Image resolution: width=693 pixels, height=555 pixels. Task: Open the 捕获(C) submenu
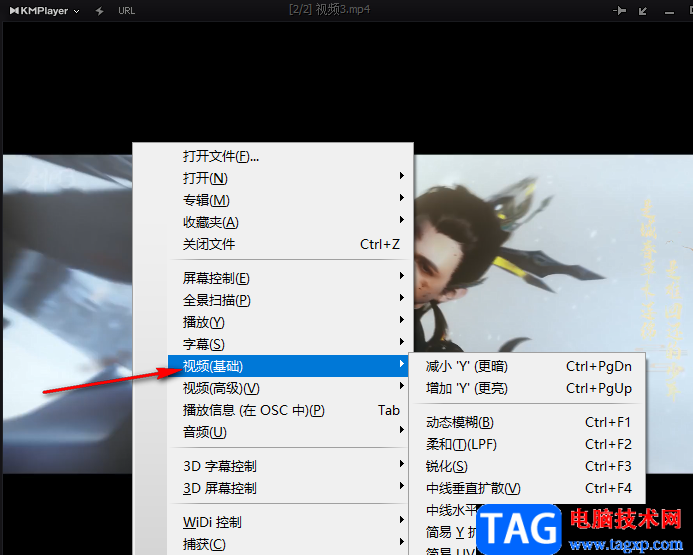290,544
